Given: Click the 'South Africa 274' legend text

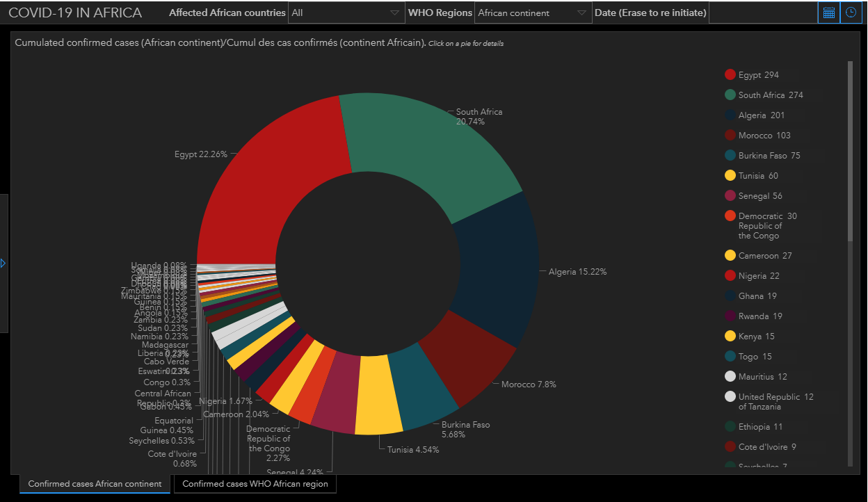Looking at the screenshot, I should (771, 95).
